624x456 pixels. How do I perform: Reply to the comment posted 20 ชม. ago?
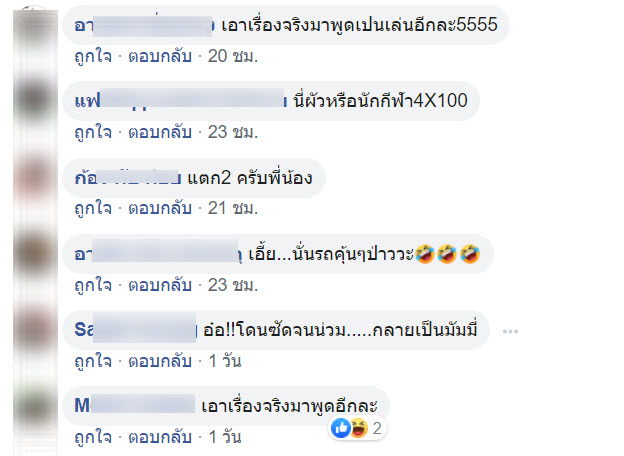click(x=160, y=56)
